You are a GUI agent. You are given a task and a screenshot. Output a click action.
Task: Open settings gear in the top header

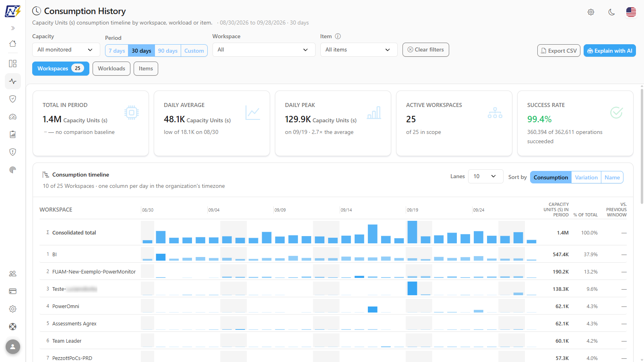click(x=591, y=12)
